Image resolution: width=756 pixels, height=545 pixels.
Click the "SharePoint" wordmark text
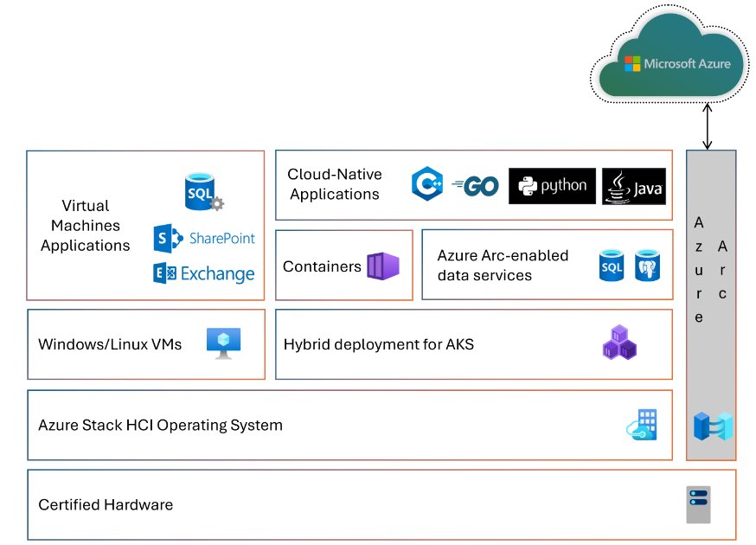coord(221,238)
